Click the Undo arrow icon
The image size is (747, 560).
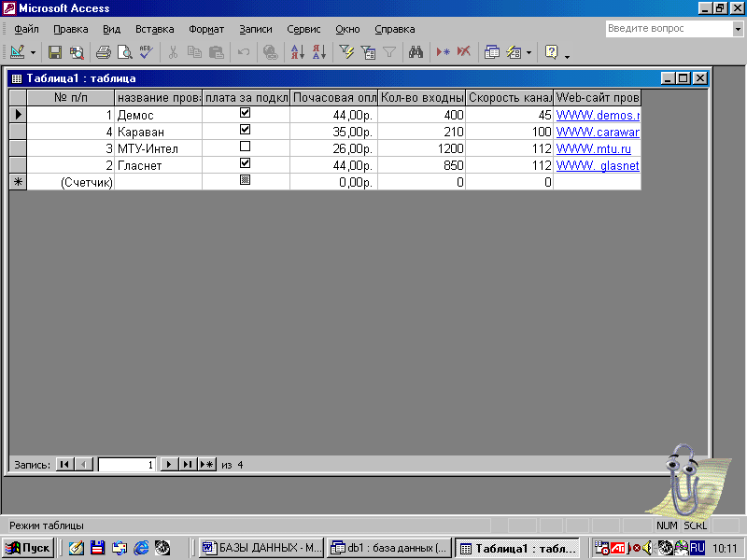pyautogui.click(x=244, y=52)
